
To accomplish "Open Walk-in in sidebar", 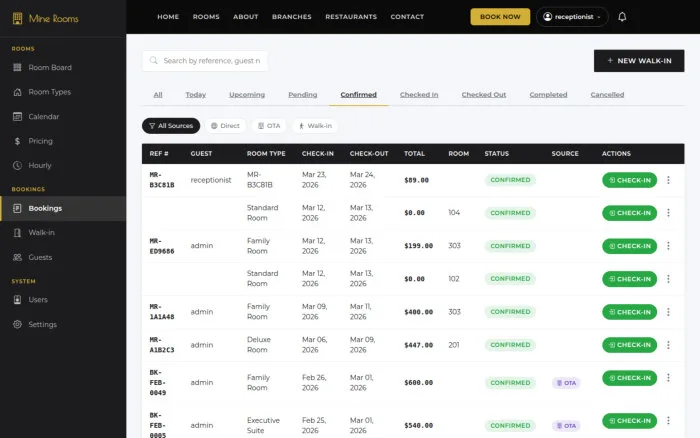I will 63,233.
